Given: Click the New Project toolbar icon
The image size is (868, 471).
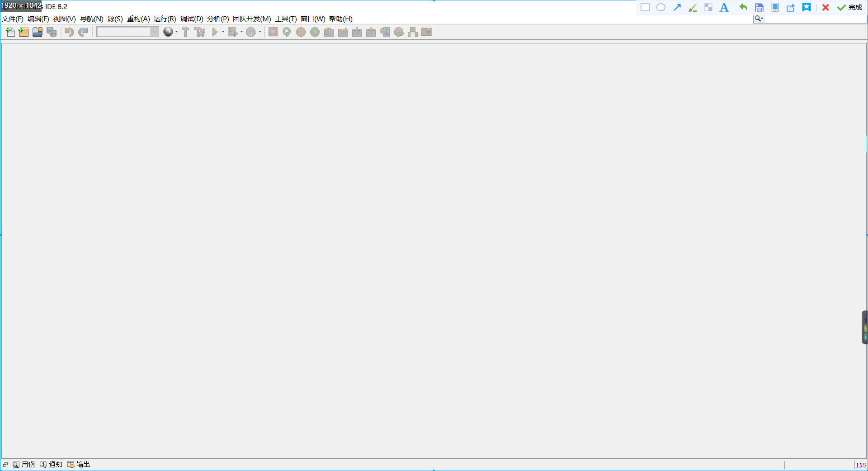Looking at the screenshot, I should tap(24, 32).
